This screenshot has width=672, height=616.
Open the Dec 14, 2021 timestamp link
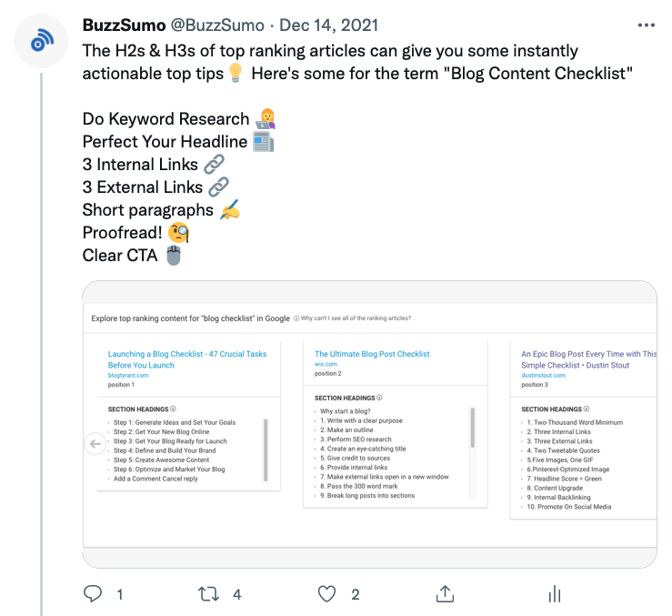coord(330,25)
